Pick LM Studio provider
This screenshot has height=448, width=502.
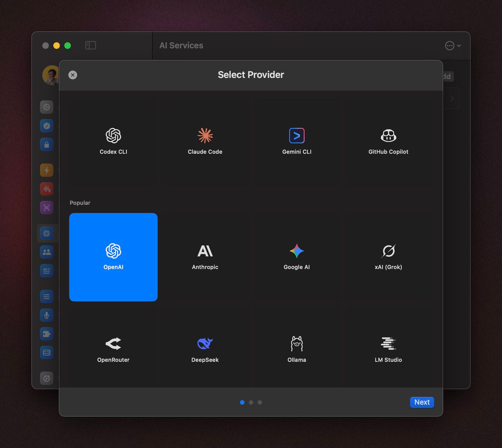(x=388, y=349)
